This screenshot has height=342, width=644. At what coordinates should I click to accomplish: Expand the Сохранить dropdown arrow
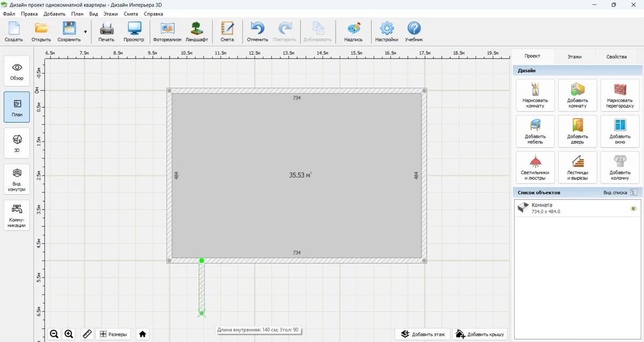(x=85, y=32)
